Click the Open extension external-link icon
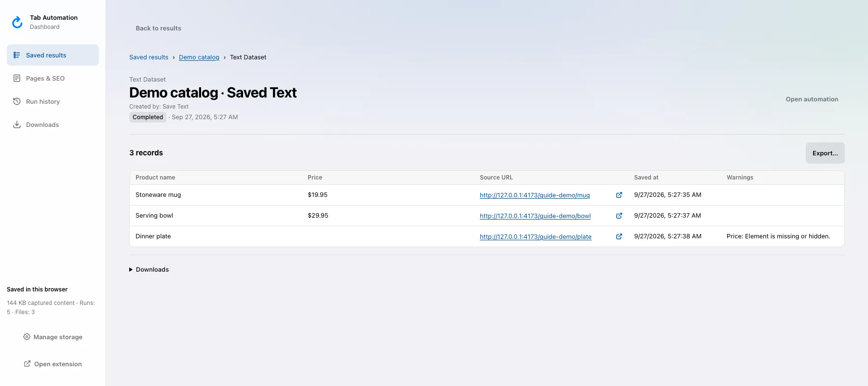The width and height of the screenshot is (868, 386). pyautogui.click(x=27, y=364)
